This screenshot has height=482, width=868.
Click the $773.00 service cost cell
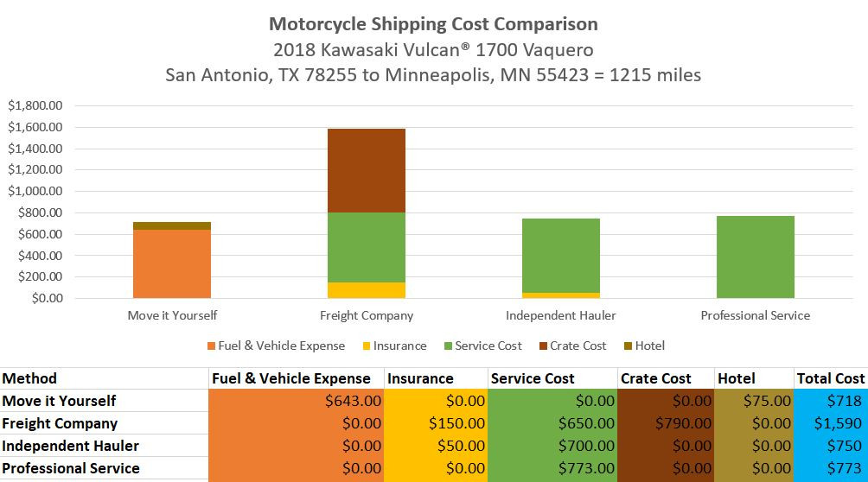[x=552, y=468]
